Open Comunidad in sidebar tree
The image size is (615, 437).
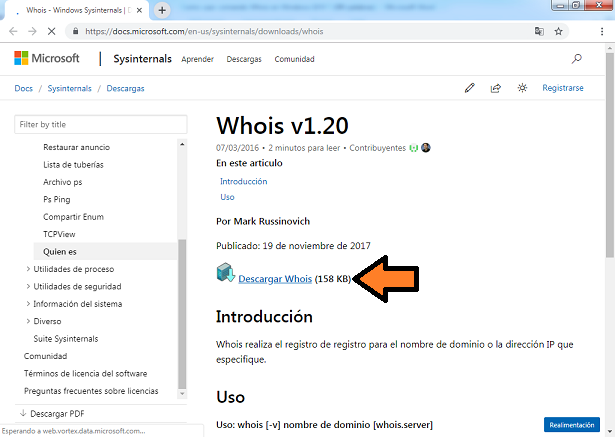pyautogui.click(x=45, y=356)
